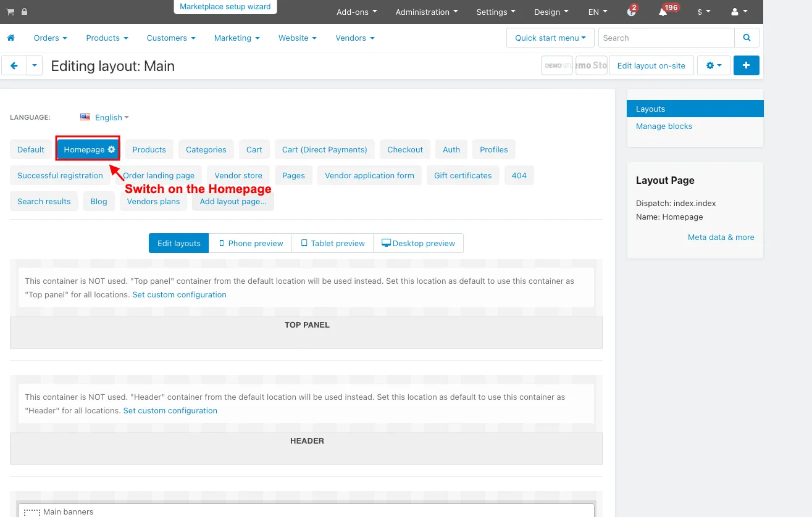Select the Cart layout page tab
Viewport: 812px width, 517px height.
pos(254,149)
